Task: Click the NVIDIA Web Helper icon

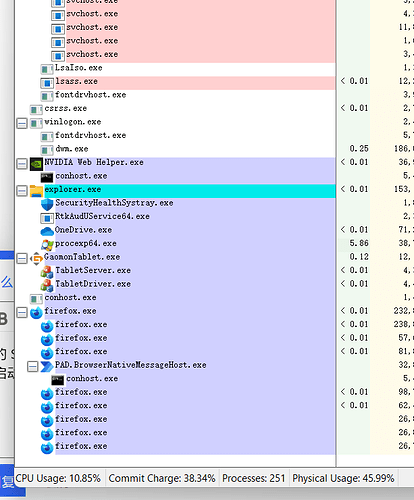Action: coord(36,164)
